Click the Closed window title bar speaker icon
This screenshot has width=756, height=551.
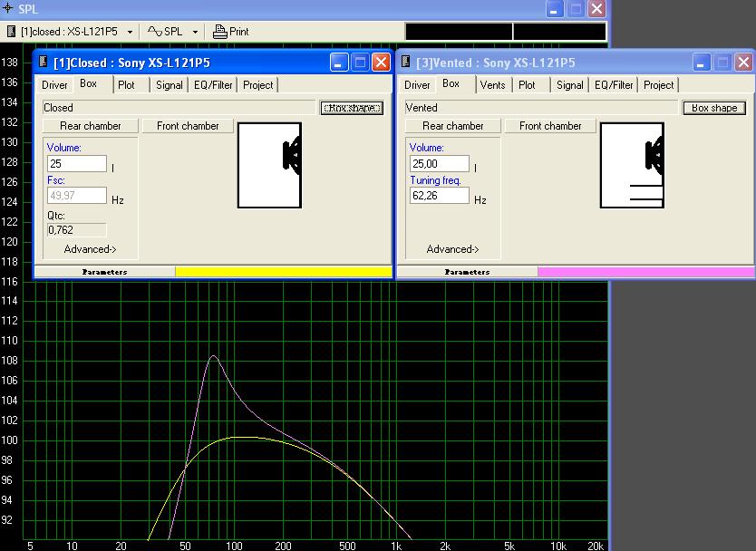click(44, 62)
